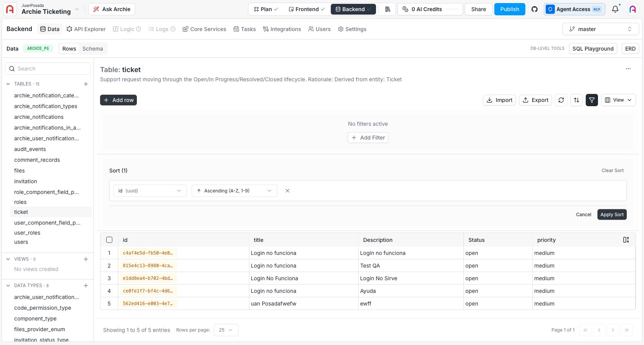The width and height of the screenshot is (644, 345).
Task: Open the rows per page dropdown
Action: (226, 330)
